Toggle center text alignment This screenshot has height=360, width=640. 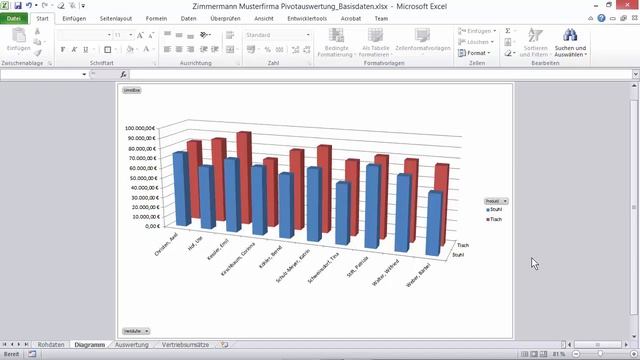pyautogui.click(x=179, y=49)
